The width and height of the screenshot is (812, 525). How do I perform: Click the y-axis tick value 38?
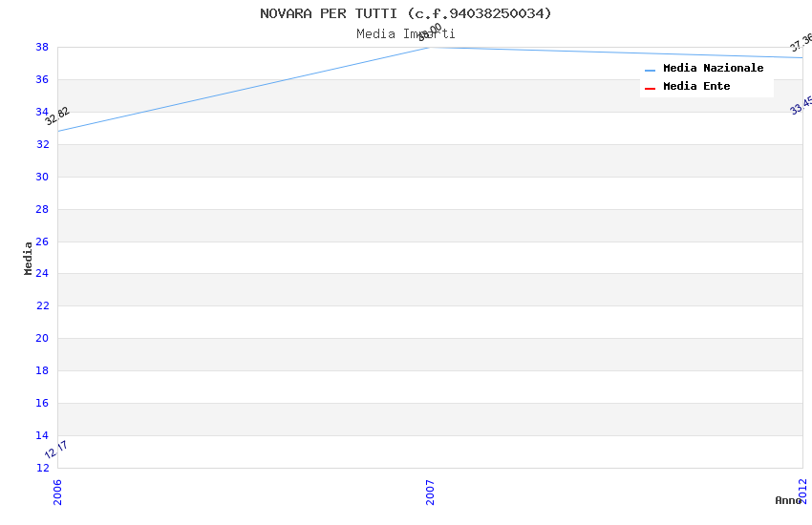click(x=42, y=47)
